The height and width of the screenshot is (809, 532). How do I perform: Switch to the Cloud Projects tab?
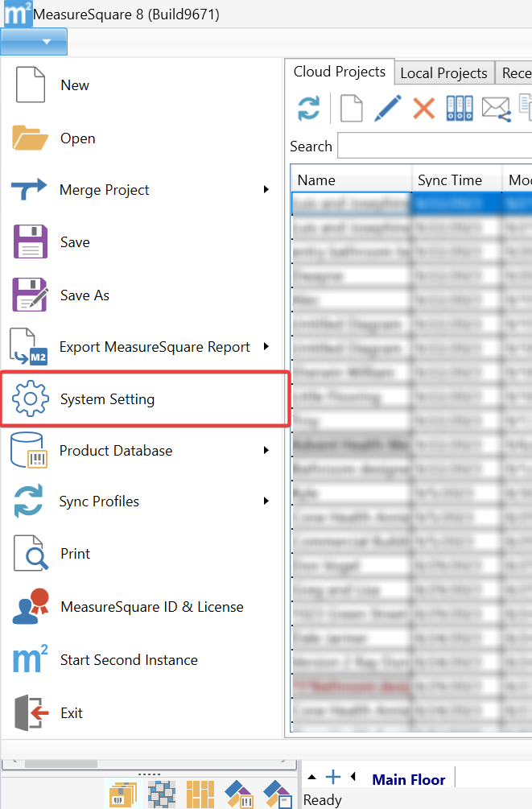340,72
